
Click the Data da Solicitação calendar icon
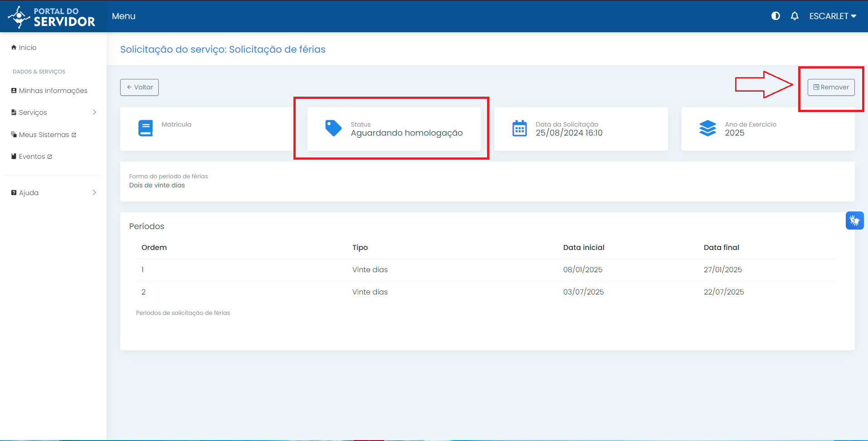pyautogui.click(x=520, y=128)
